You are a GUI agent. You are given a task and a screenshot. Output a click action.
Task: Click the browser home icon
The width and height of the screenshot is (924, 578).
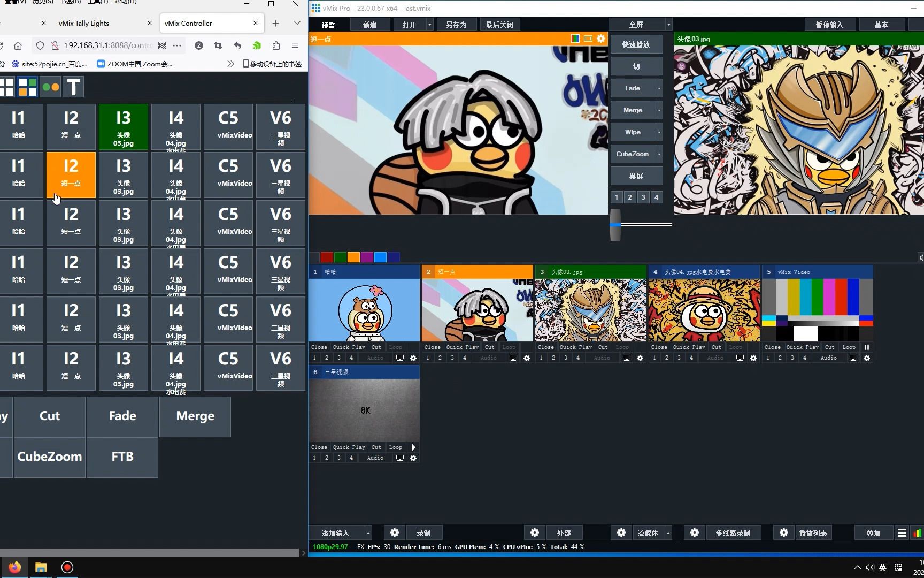[x=18, y=45]
